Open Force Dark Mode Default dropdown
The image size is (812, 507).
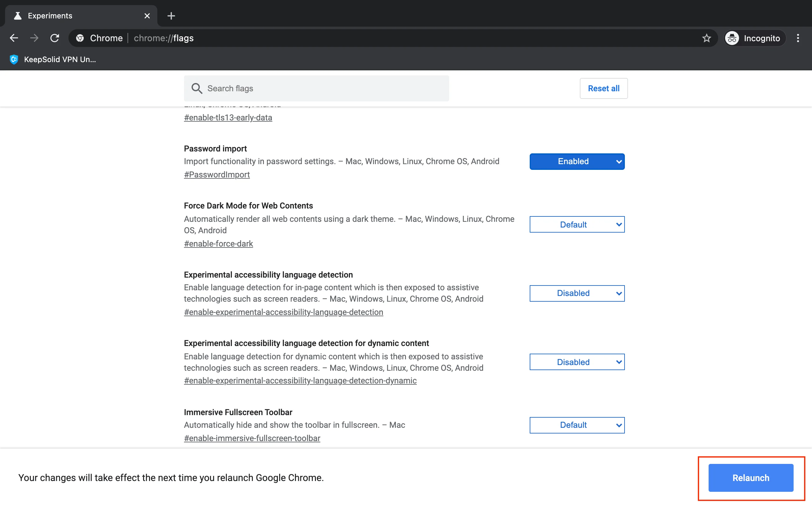(x=577, y=224)
